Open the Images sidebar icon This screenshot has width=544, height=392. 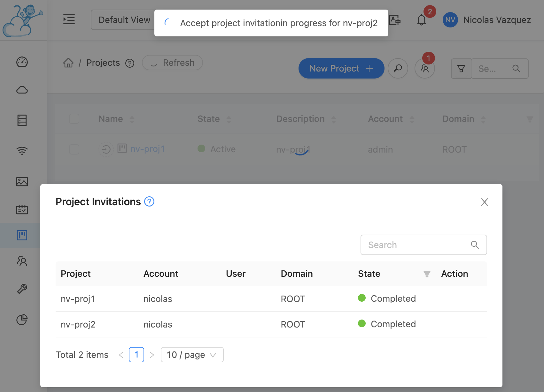tap(22, 182)
